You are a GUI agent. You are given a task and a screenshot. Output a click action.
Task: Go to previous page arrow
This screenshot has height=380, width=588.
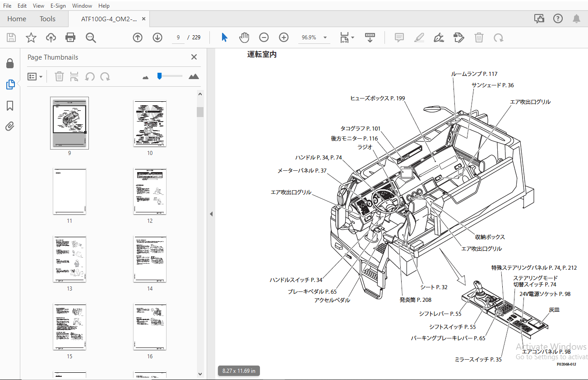pyautogui.click(x=138, y=38)
